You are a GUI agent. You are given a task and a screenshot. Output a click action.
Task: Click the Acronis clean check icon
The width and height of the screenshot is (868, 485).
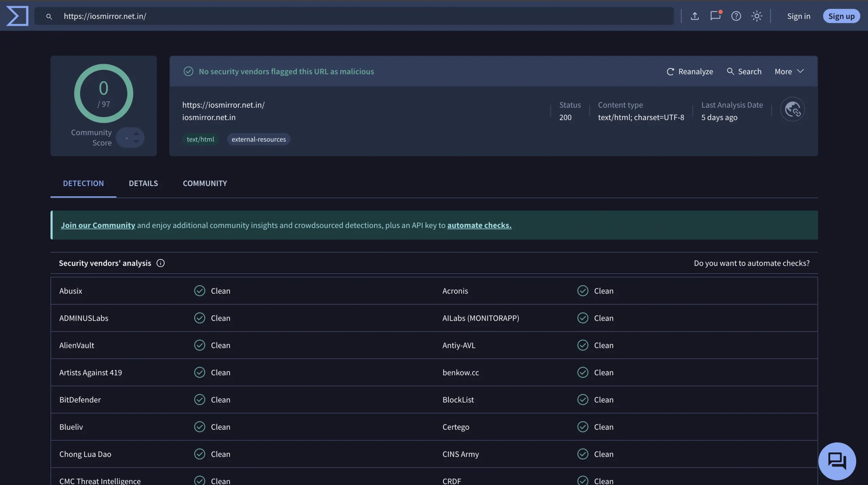coord(583,291)
